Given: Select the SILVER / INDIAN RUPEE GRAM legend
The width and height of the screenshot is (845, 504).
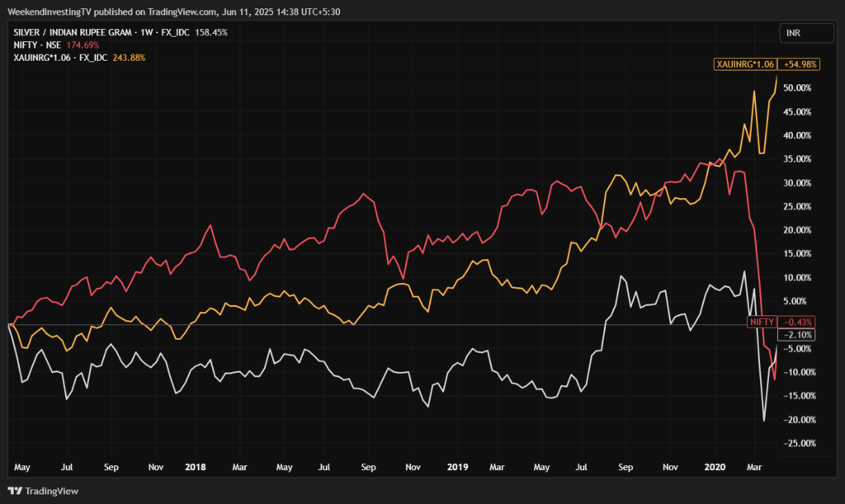Looking at the screenshot, I should pos(101,32).
